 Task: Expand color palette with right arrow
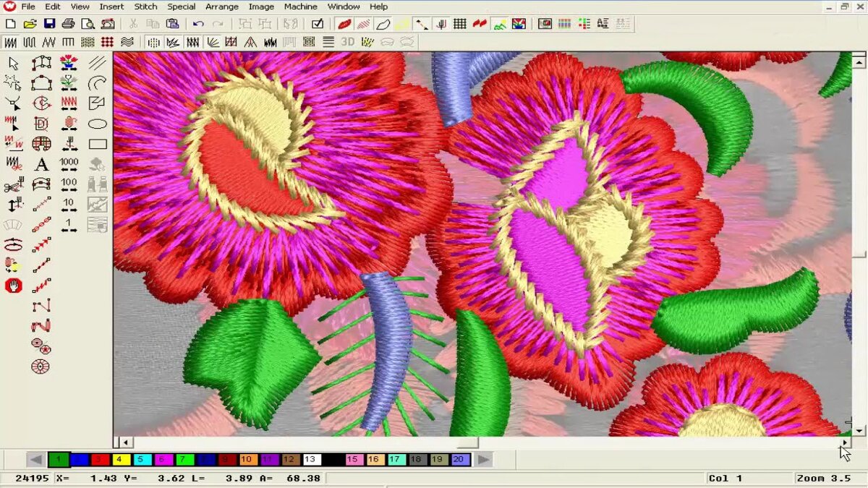coord(483,459)
